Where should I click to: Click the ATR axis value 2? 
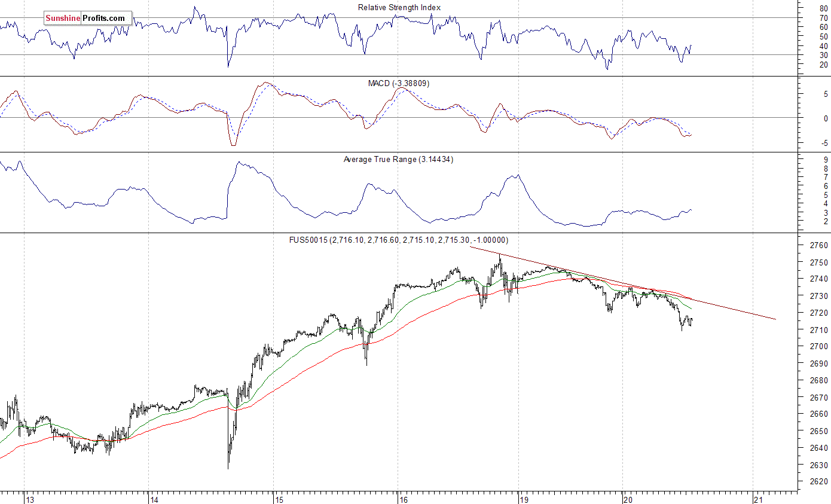click(x=826, y=222)
